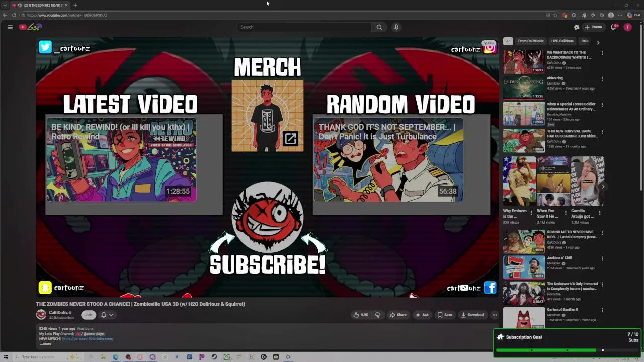The width and height of the screenshot is (644, 362).
Task: Open Facebook icon on end screen
Action: coord(490,288)
